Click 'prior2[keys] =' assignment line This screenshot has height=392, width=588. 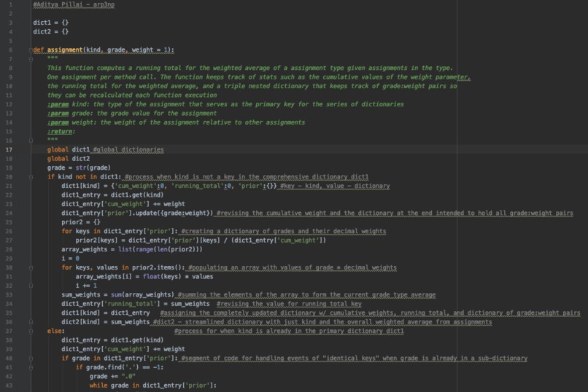click(201, 240)
